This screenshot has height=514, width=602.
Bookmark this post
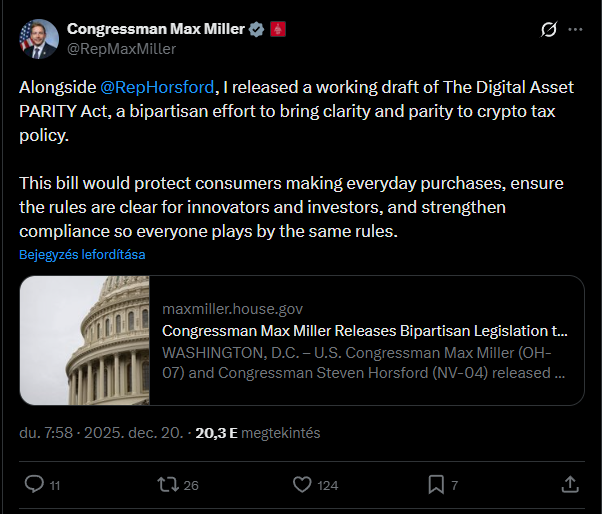[x=436, y=484]
